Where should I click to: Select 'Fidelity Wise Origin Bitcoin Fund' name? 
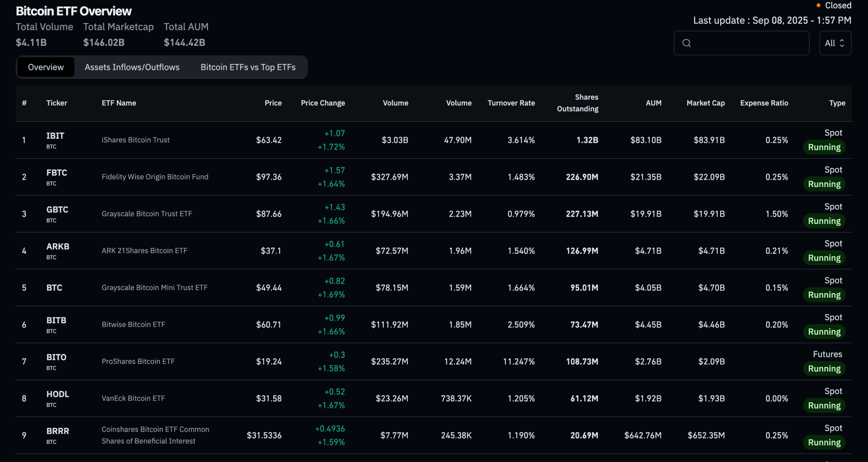[x=155, y=177]
